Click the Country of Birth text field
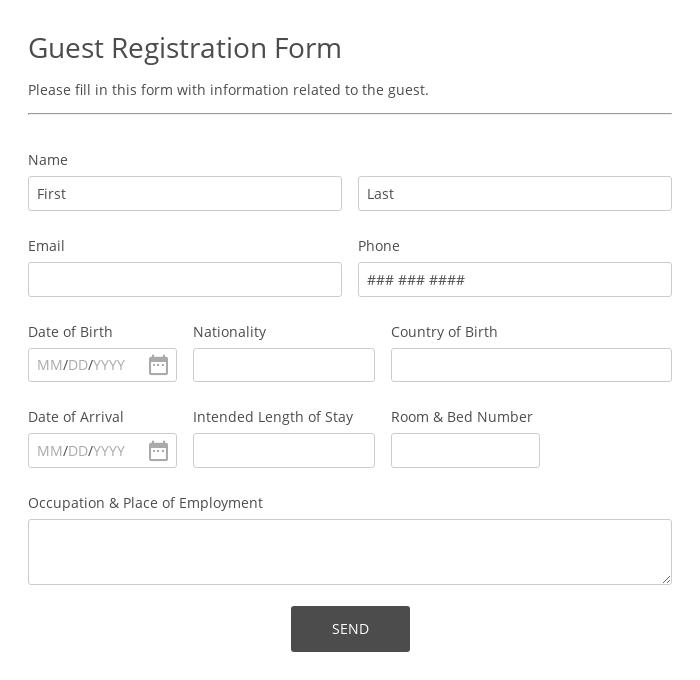The image size is (700, 680). [x=530, y=365]
